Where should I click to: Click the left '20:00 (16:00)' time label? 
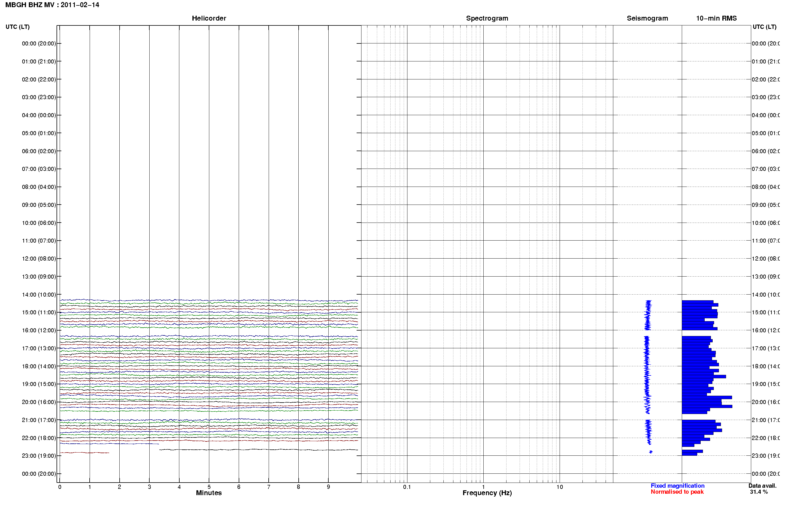point(39,402)
